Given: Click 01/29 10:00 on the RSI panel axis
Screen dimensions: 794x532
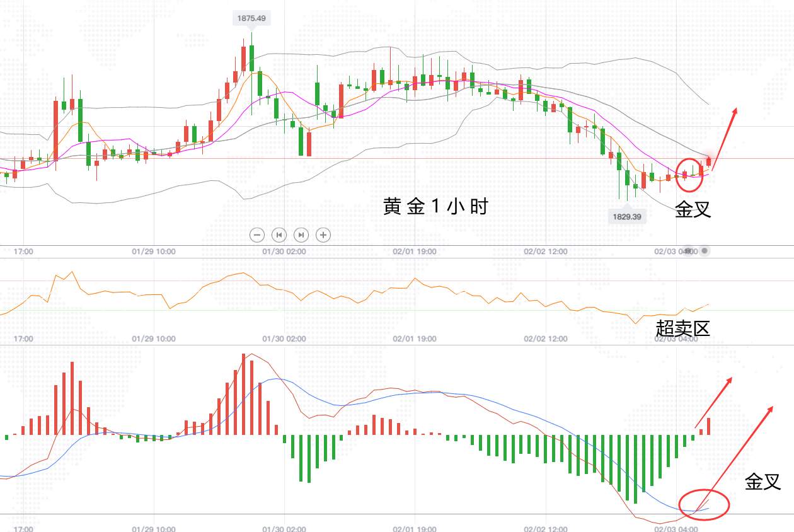Looking at the screenshot, I should click(x=154, y=338).
